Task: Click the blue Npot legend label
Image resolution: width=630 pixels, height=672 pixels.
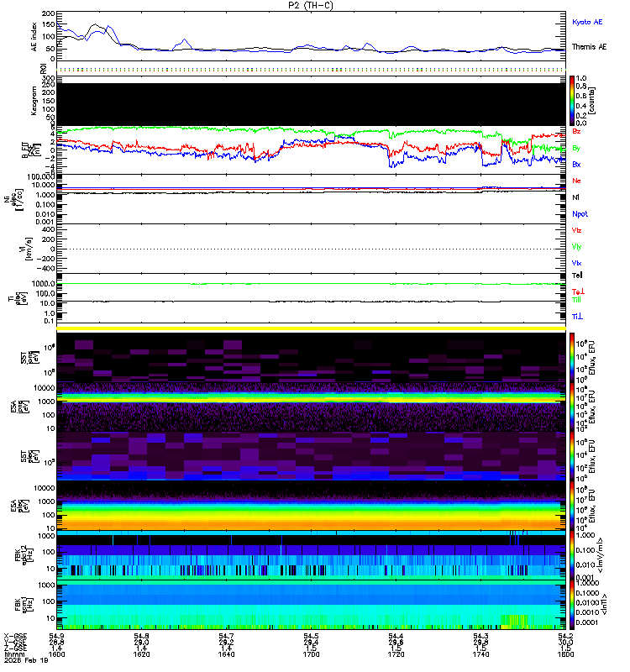Action: click(x=580, y=214)
